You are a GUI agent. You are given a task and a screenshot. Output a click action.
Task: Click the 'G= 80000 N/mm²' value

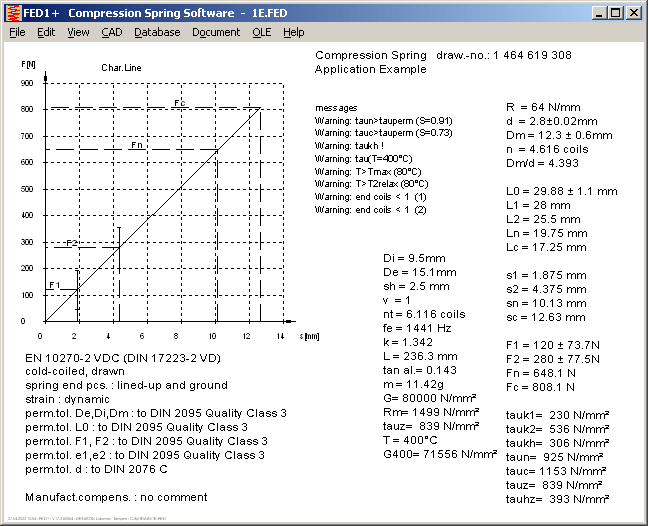point(429,398)
